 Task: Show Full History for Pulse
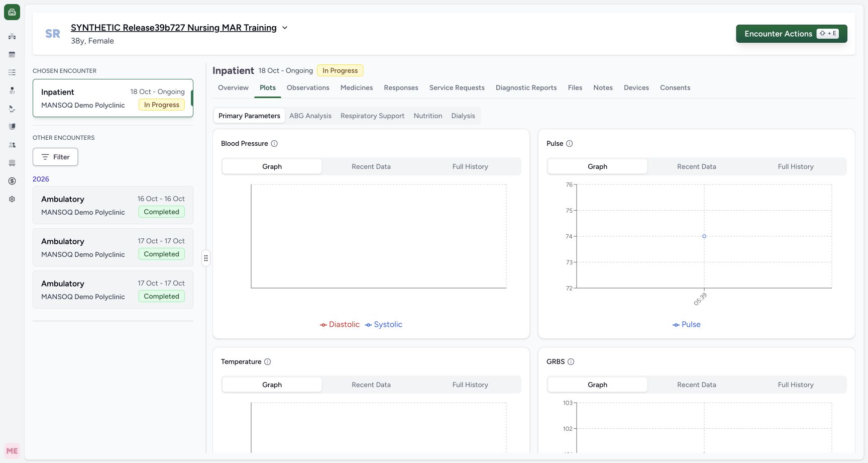(796, 166)
